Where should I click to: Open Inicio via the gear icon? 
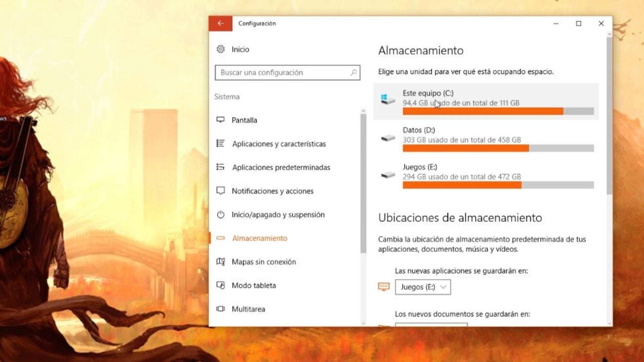tap(221, 49)
